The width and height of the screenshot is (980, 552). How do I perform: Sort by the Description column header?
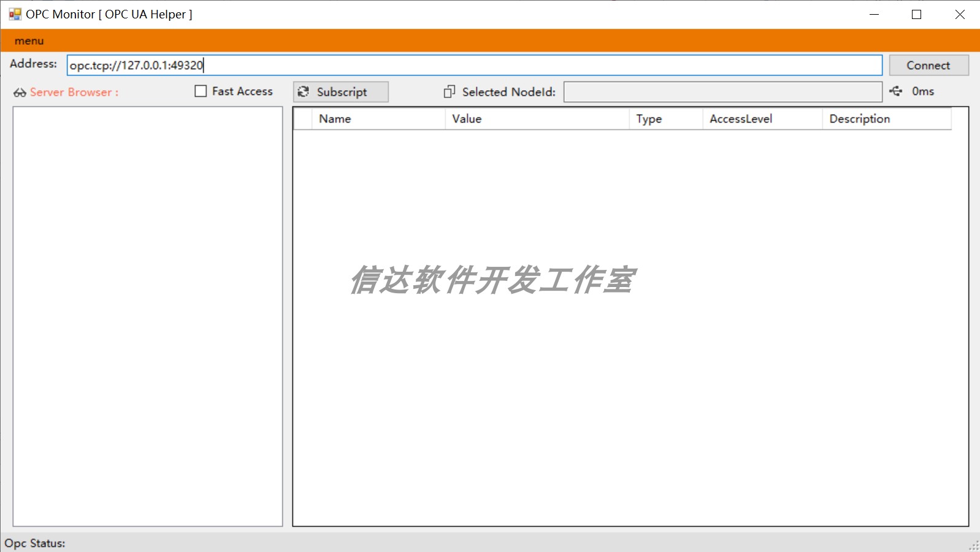(887, 119)
